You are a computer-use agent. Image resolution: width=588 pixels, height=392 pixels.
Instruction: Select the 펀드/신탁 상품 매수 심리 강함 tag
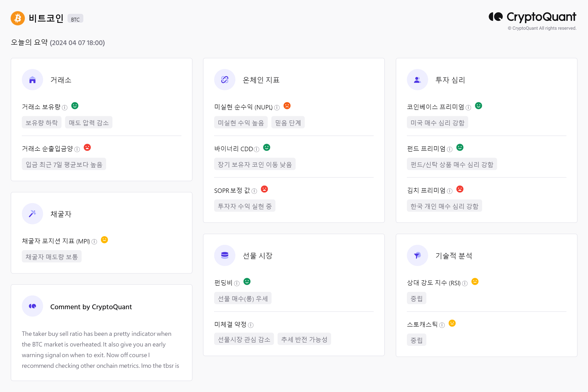pos(452,164)
